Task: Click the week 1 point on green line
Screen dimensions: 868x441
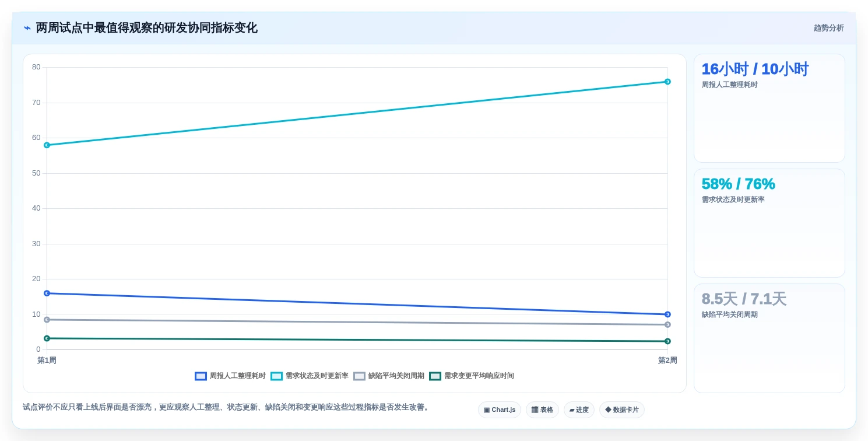Action: (x=47, y=338)
